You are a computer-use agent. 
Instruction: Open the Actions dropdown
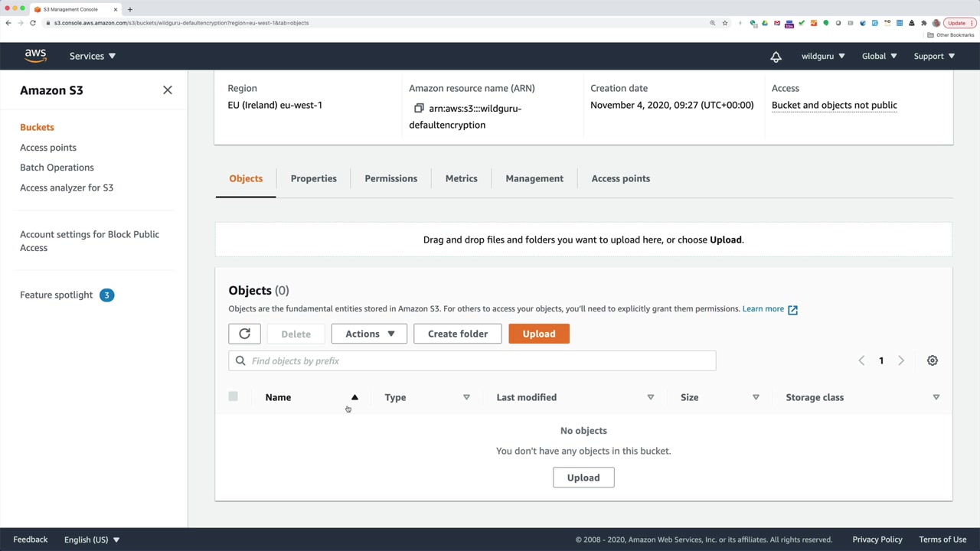369,334
